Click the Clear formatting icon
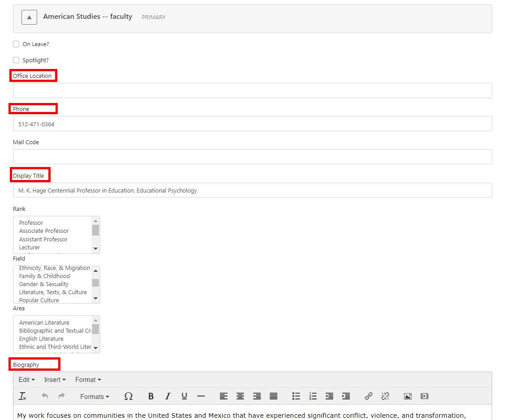This screenshot has height=420, width=506. tap(22, 396)
